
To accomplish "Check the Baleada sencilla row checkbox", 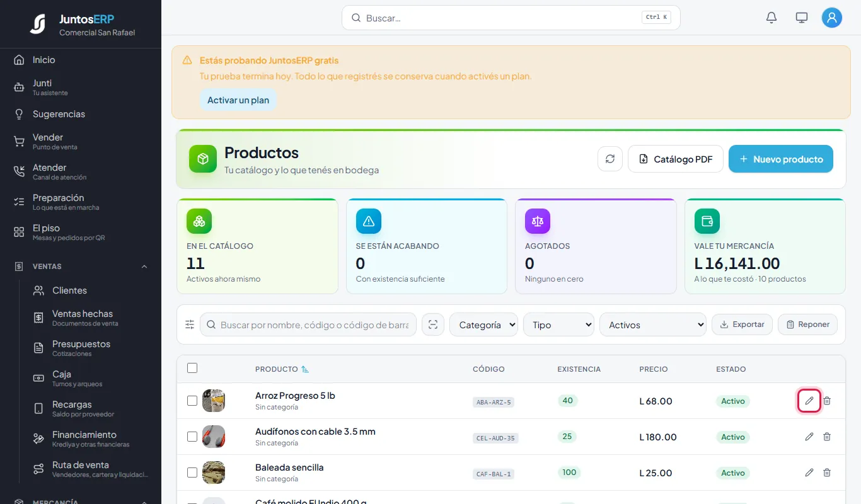I will 192,472.
